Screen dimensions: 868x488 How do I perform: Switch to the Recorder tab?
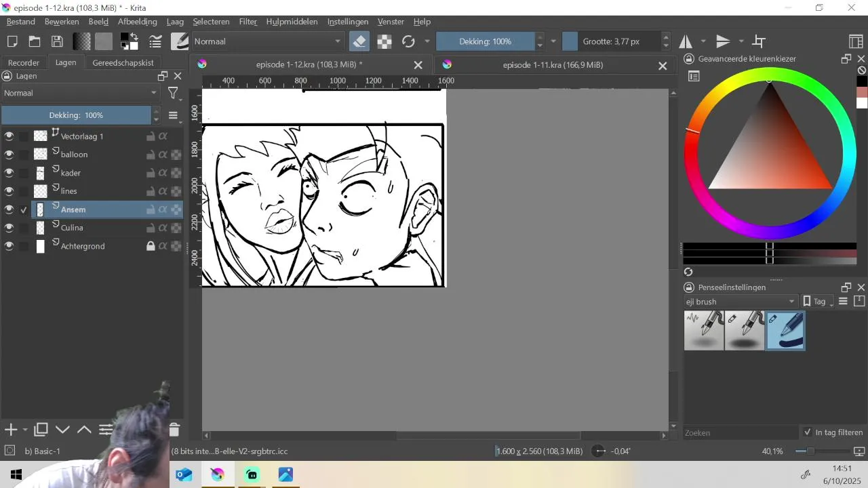tap(24, 62)
